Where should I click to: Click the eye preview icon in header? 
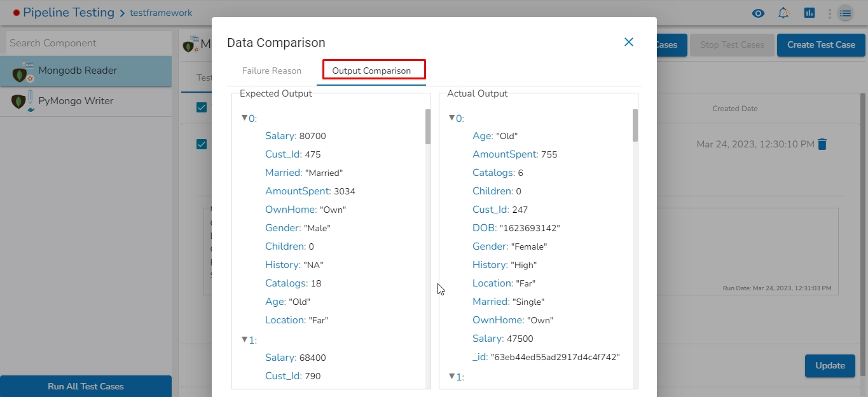tap(757, 13)
